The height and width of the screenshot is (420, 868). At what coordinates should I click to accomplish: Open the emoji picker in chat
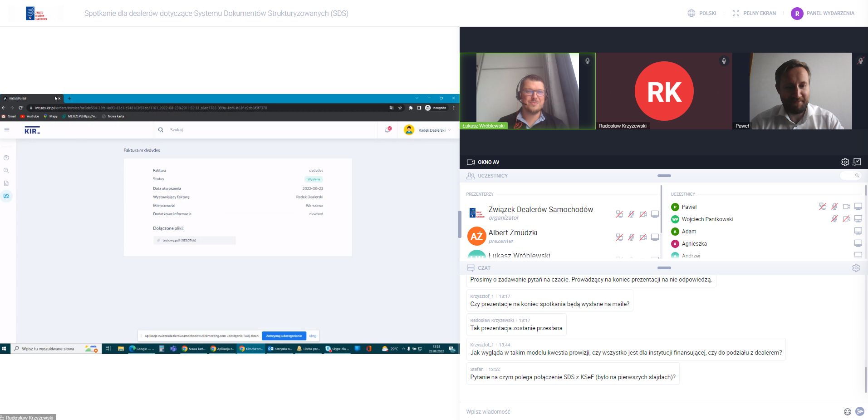point(847,411)
